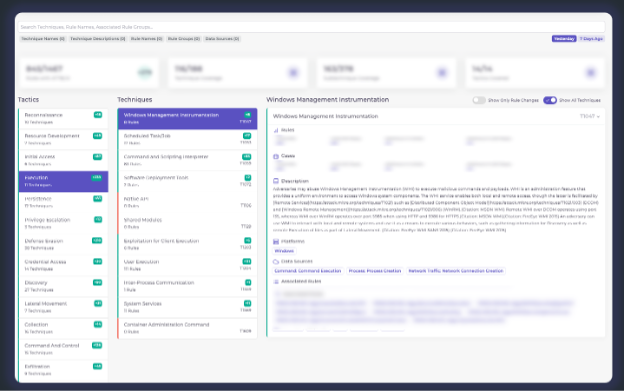Click the green badge on the Defense Evasion row

(97, 241)
